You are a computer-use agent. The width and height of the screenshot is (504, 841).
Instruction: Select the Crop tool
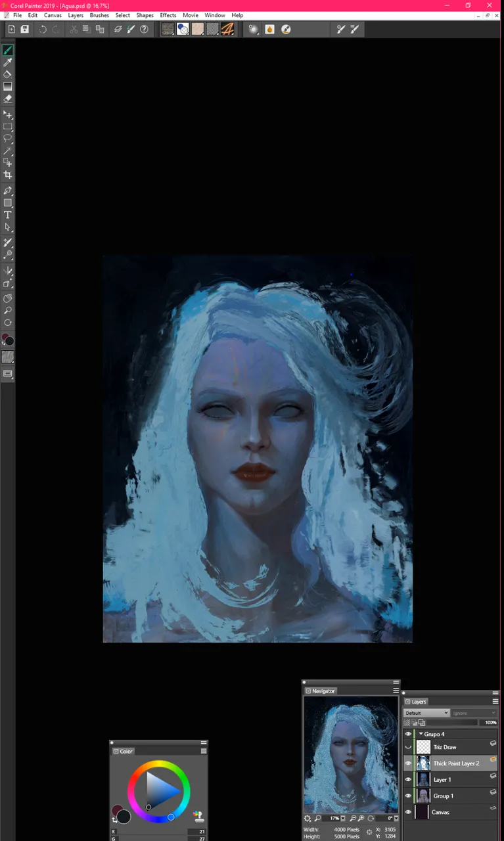click(x=8, y=175)
